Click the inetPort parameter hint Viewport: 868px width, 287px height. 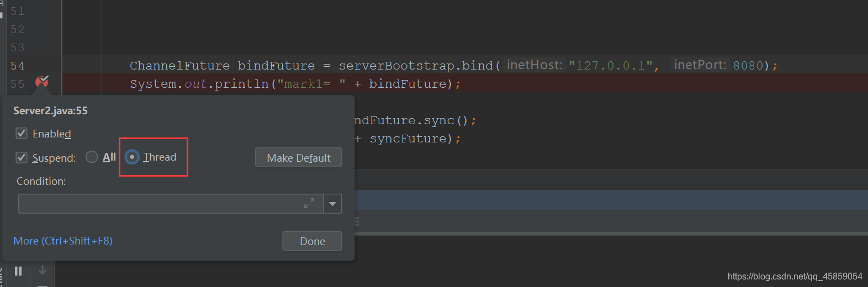pos(700,65)
